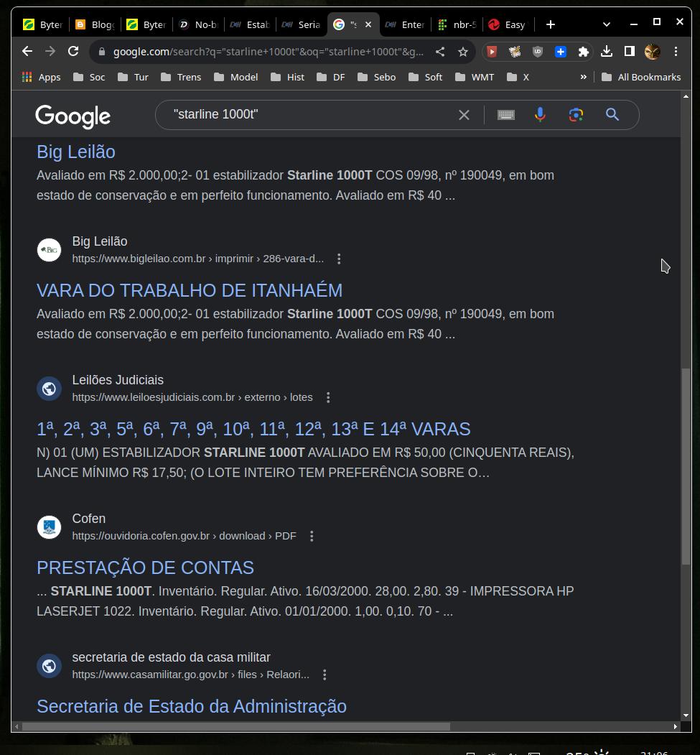Viewport: 700px width, 755px height.
Task: Open VARA DO TRABALHO DE ITANHAÉM result
Action: (190, 291)
